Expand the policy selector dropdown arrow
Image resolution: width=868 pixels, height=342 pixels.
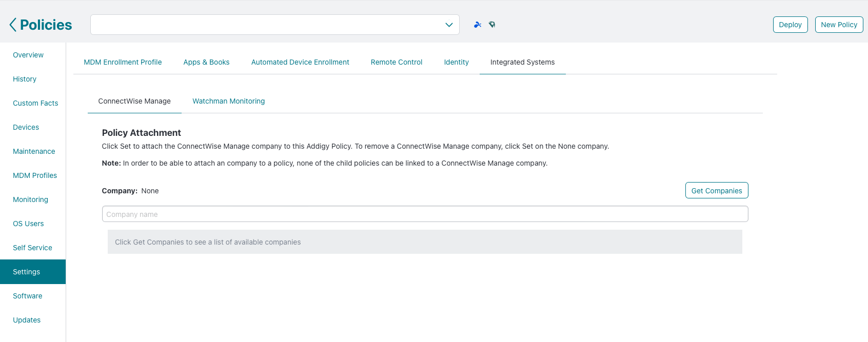[449, 25]
